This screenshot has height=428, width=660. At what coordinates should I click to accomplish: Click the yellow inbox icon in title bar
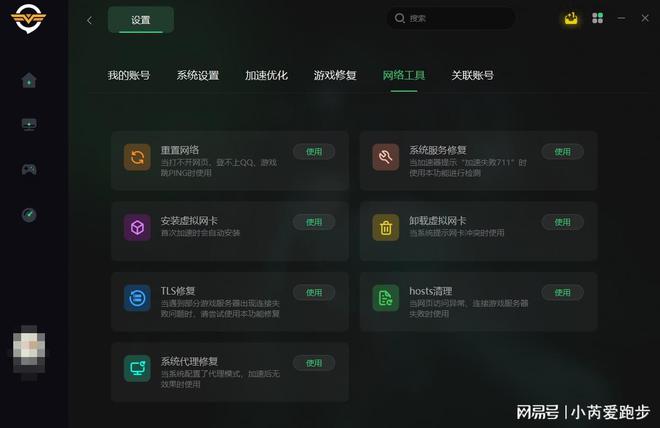pos(571,18)
